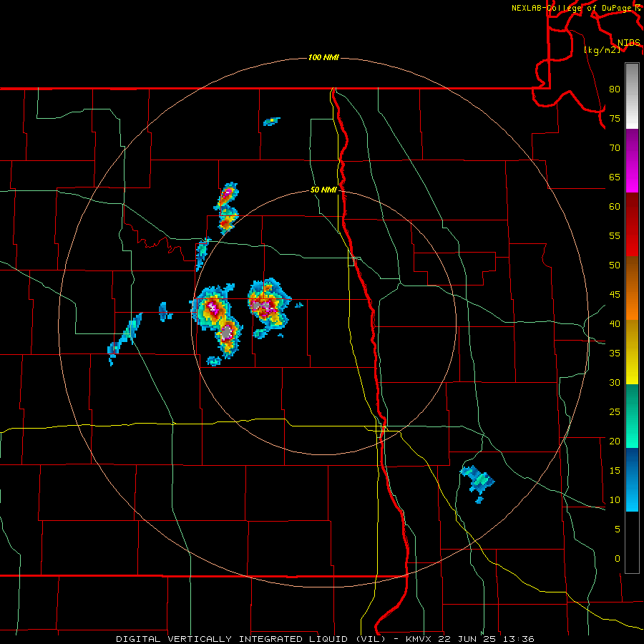Click the 70 value on color scale
This screenshot has width=644, height=644.
click(615, 148)
